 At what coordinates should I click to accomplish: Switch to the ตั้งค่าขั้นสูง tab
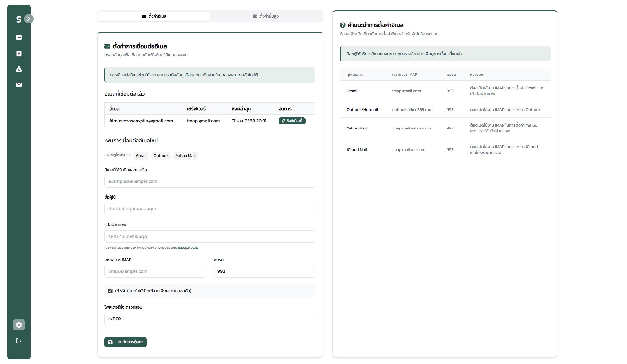pos(266,16)
